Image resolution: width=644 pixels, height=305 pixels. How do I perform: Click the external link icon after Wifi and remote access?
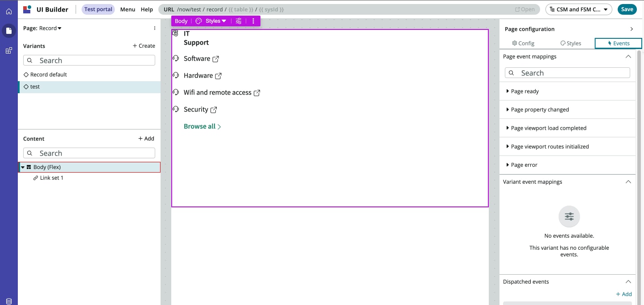pos(257,93)
